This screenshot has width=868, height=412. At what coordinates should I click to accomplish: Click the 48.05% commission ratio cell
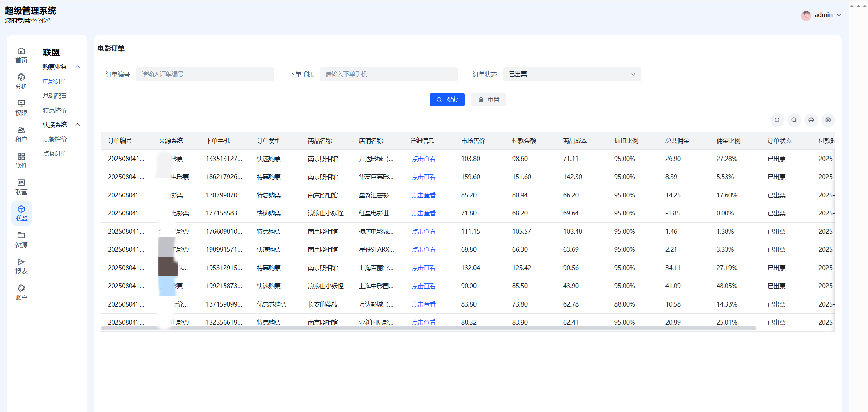coord(727,286)
